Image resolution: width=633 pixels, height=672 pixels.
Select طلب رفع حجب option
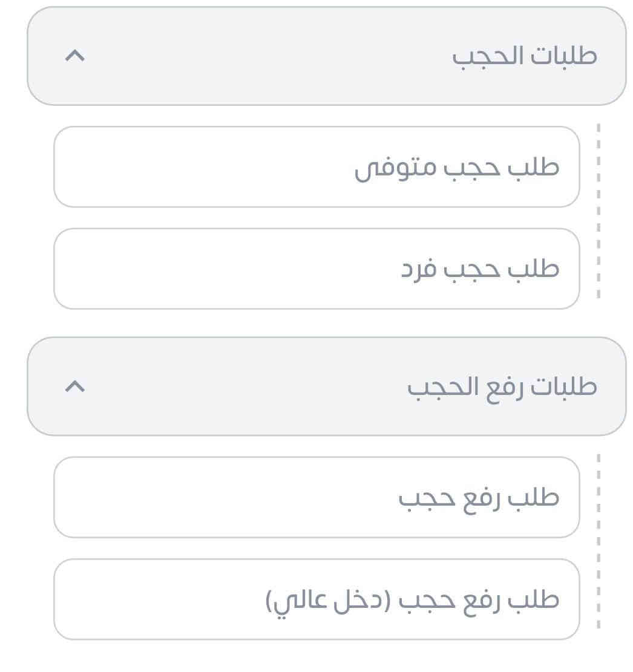point(316,497)
